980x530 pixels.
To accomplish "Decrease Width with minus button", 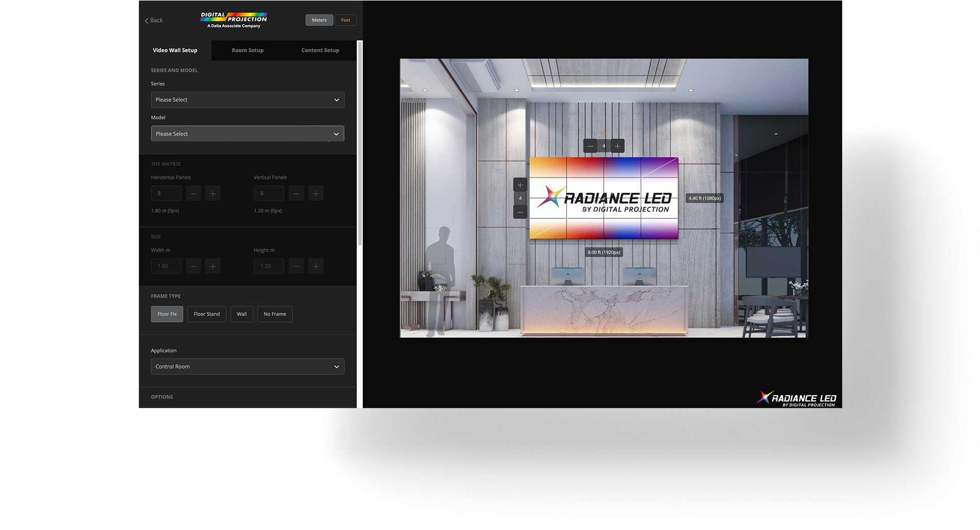I will click(x=193, y=266).
